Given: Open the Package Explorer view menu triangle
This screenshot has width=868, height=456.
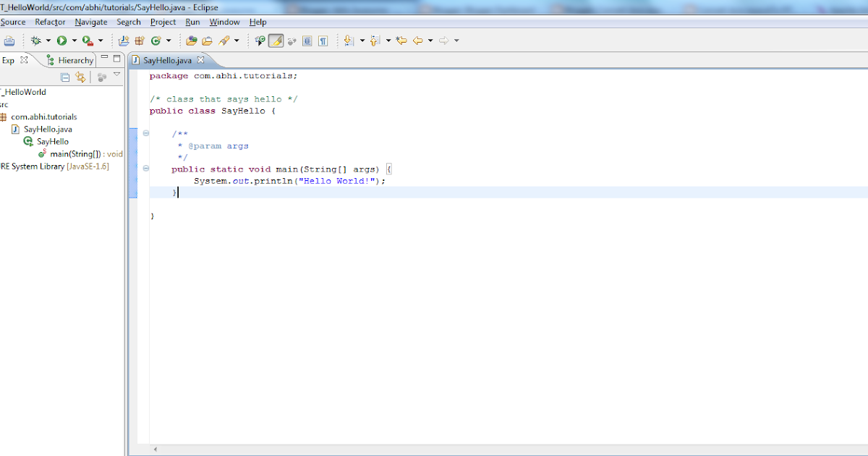Looking at the screenshot, I should tap(116, 75).
